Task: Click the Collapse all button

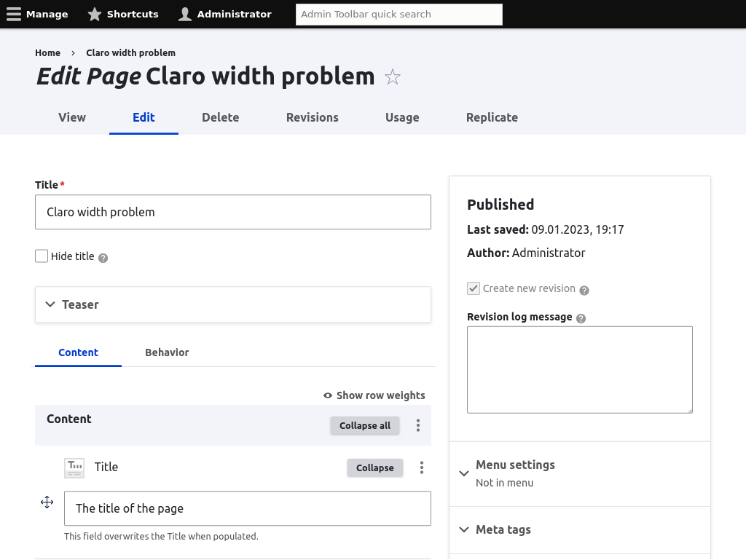Action: click(x=364, y=425)
